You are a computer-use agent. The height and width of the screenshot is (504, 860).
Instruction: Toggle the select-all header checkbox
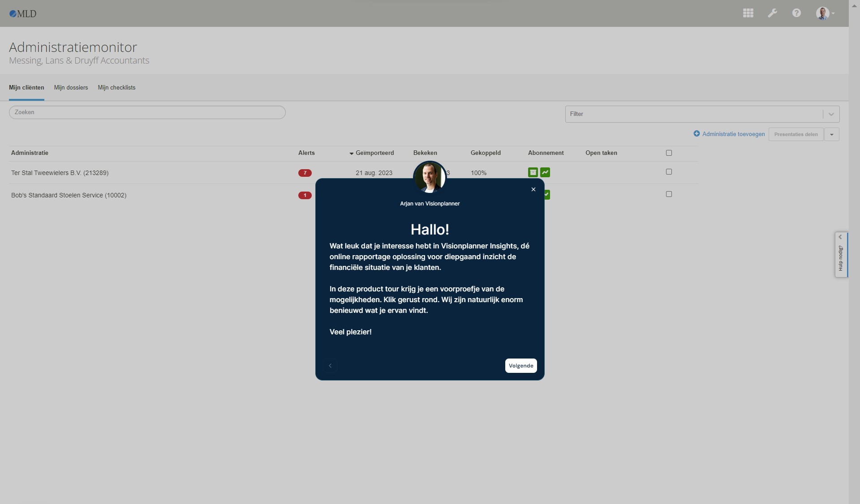click(669, 153)
